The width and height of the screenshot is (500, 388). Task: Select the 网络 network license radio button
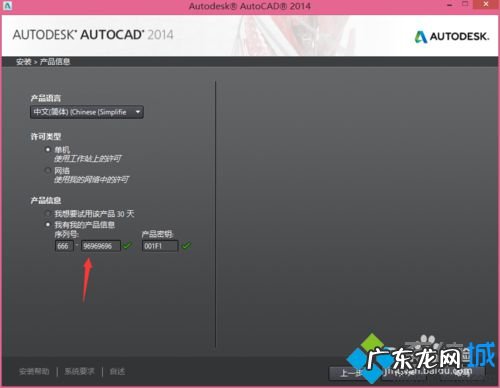click(48, 170)
